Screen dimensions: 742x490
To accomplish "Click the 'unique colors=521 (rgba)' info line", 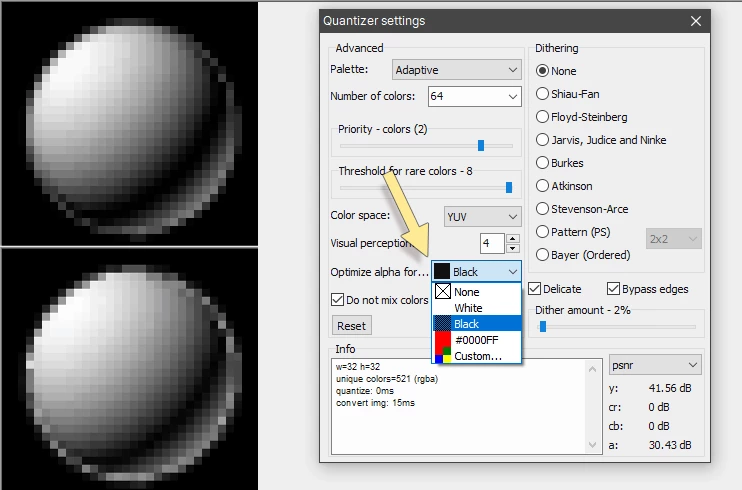I will (387, 379).
